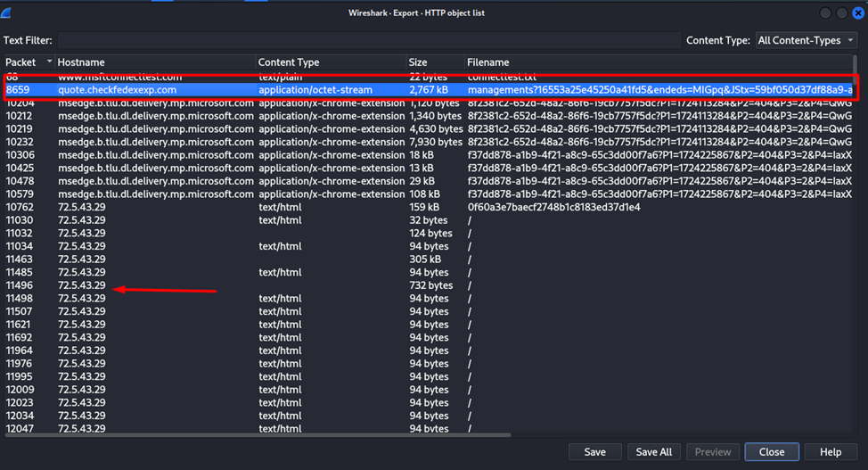Click the 32 bytes size cell
The height and width of the screenshot is (470, 868).
[x=429, y=220]
